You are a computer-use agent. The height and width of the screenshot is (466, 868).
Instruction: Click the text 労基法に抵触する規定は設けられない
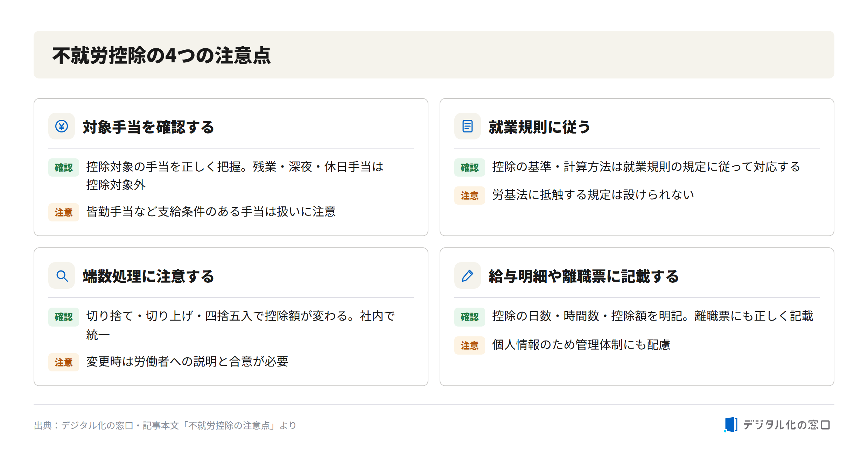pos(593,195)
